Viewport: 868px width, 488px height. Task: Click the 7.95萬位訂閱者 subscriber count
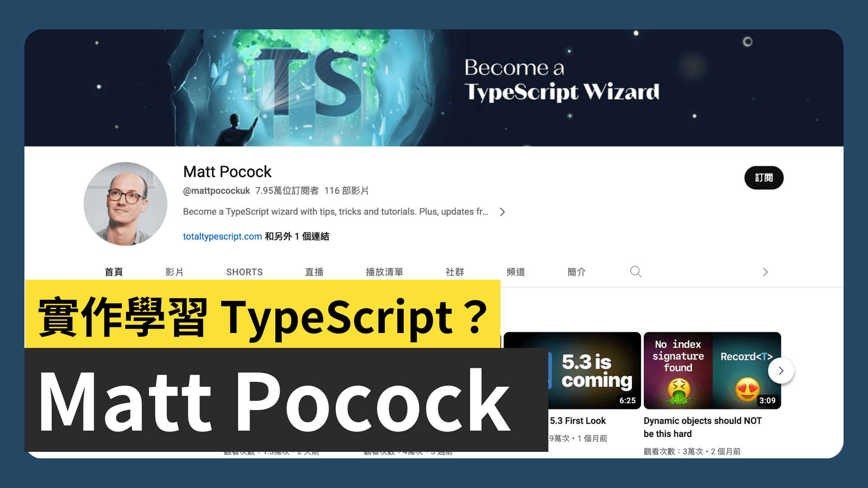click(x=287, y=191)
